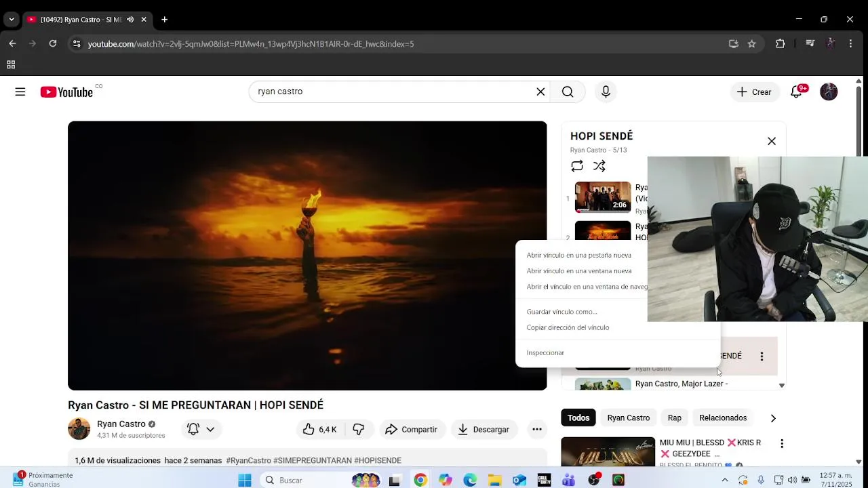Mute the tab via speaker icon

130,20
